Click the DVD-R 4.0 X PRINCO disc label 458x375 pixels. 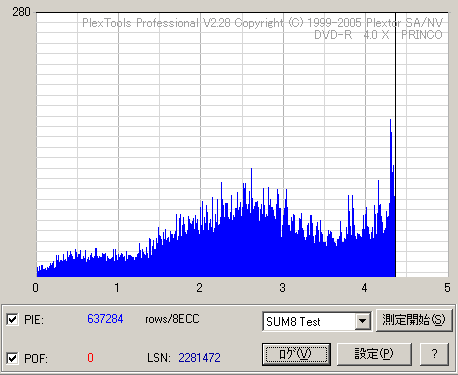(378, 35)
